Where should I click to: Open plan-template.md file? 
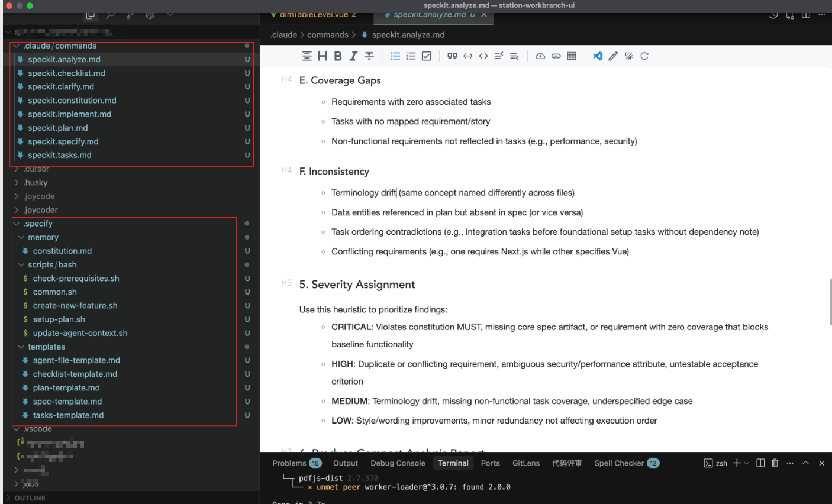click(66, 388)
